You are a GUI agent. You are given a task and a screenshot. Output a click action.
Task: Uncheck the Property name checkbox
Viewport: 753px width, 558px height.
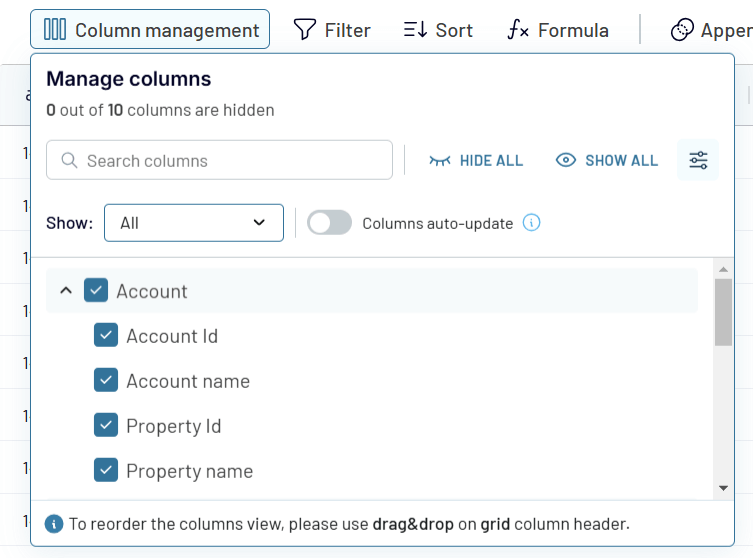(x=106, y=470)
